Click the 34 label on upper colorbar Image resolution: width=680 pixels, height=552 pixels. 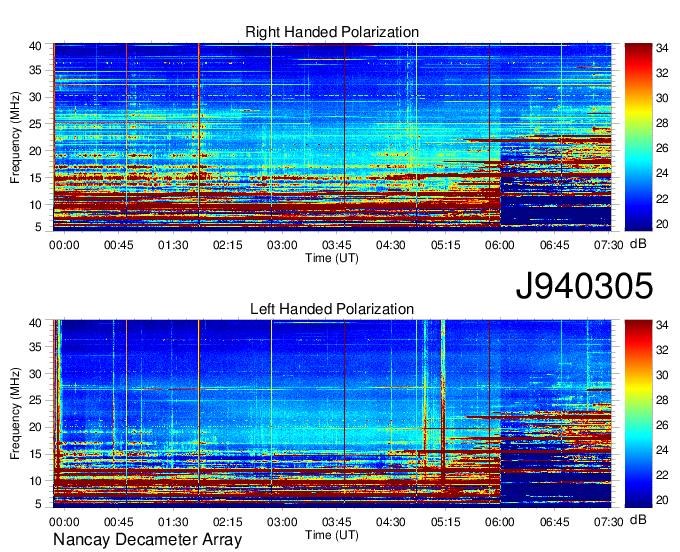(662, 48)
